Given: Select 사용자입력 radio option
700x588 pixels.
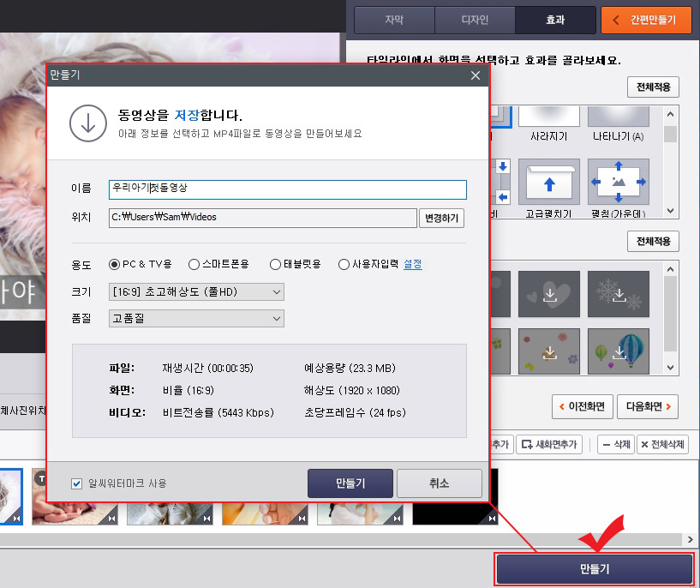Looking at the screenshot, I should pyautogui.click(x=344, y=264).
